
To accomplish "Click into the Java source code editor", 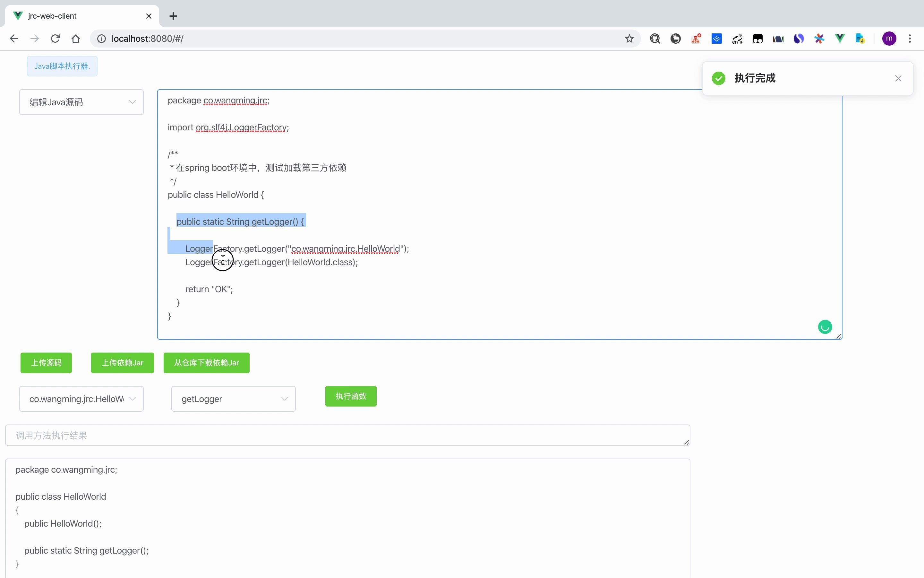I will (500, 215).
